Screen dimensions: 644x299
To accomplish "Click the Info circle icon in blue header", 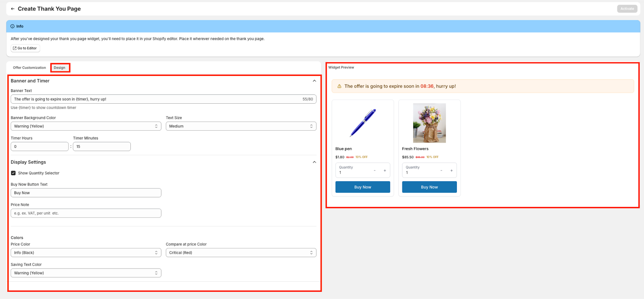I will point(12,26).
